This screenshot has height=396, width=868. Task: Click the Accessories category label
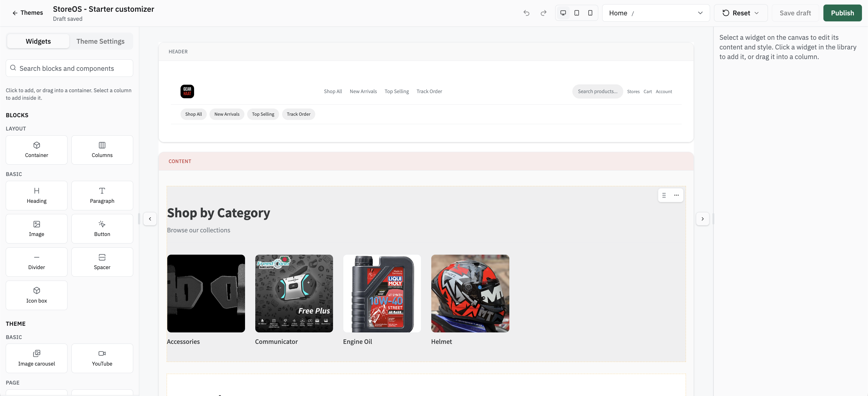(x=183, y=342)
